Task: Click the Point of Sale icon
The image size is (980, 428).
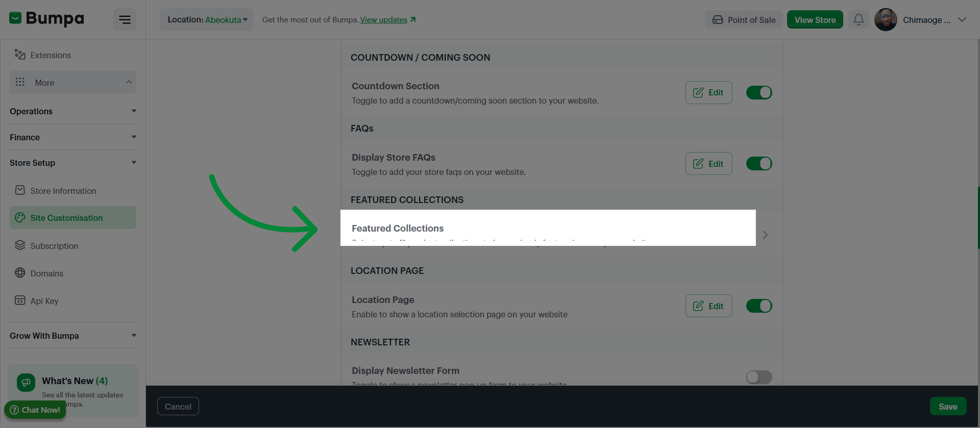Action: pyautogui.click(x=718, y=20)
